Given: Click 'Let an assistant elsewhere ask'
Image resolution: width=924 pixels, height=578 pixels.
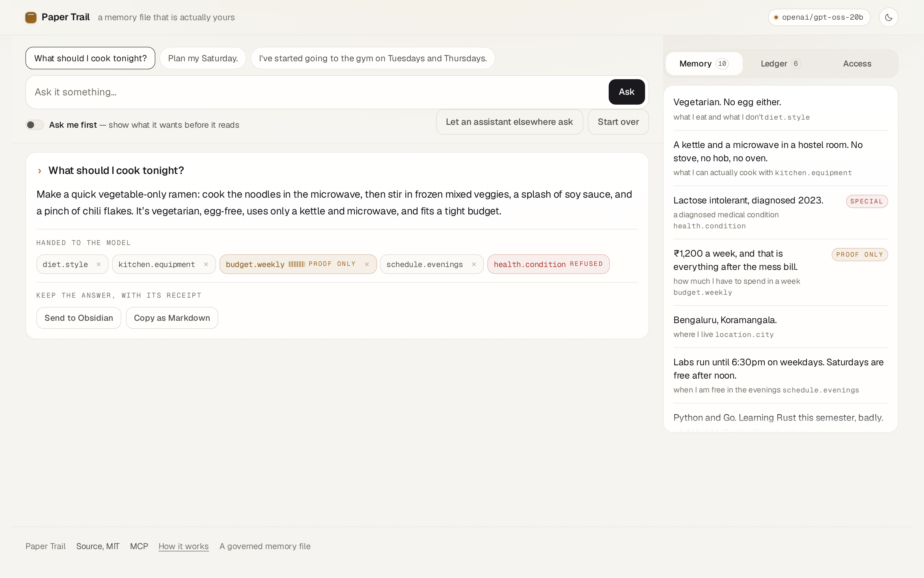Looking at the screenshot, I should tap(509, 122).
